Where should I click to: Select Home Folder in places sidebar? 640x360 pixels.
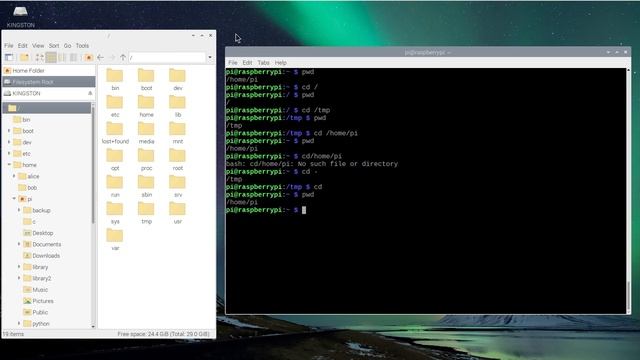tap(49, 71)
